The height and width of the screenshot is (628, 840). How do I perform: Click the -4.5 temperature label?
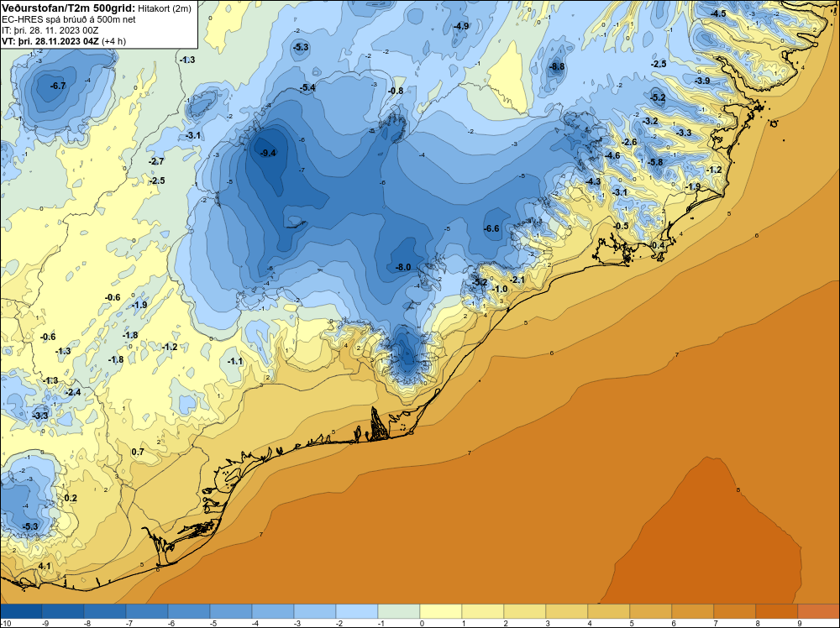pos(718,14)
